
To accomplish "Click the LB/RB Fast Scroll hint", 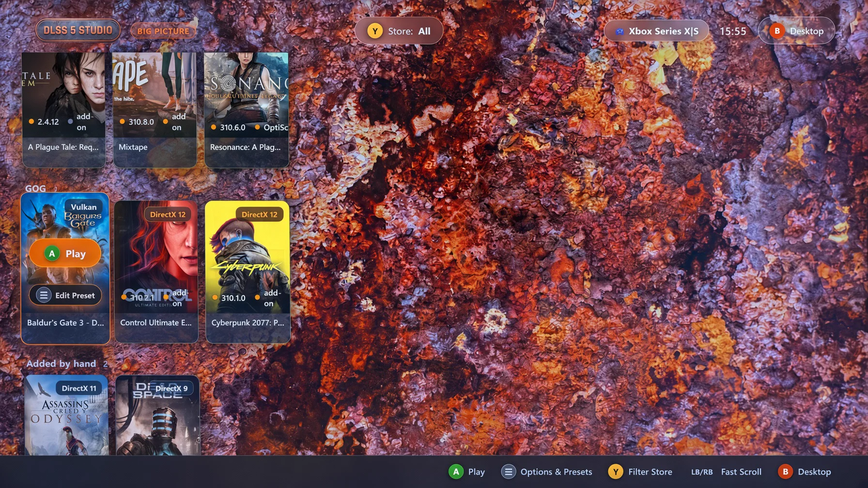I will (x=726, y=472).
